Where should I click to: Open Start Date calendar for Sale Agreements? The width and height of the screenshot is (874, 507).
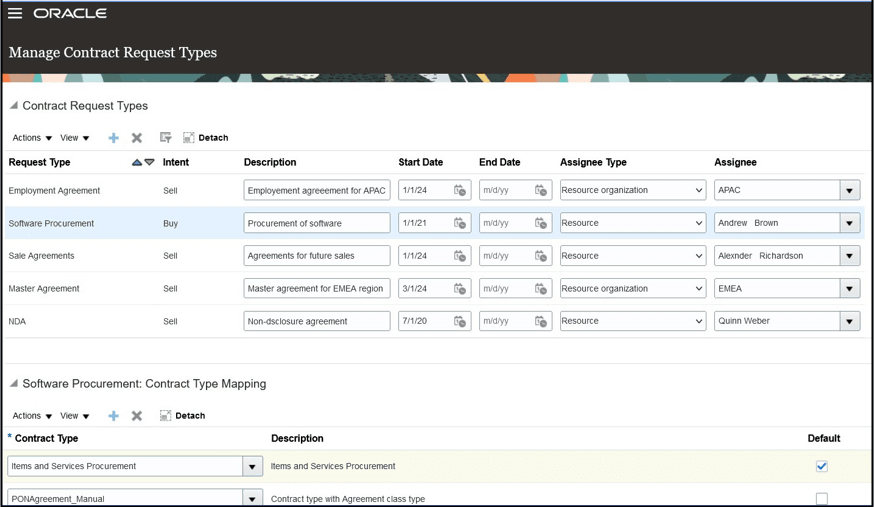pos(460,256)
